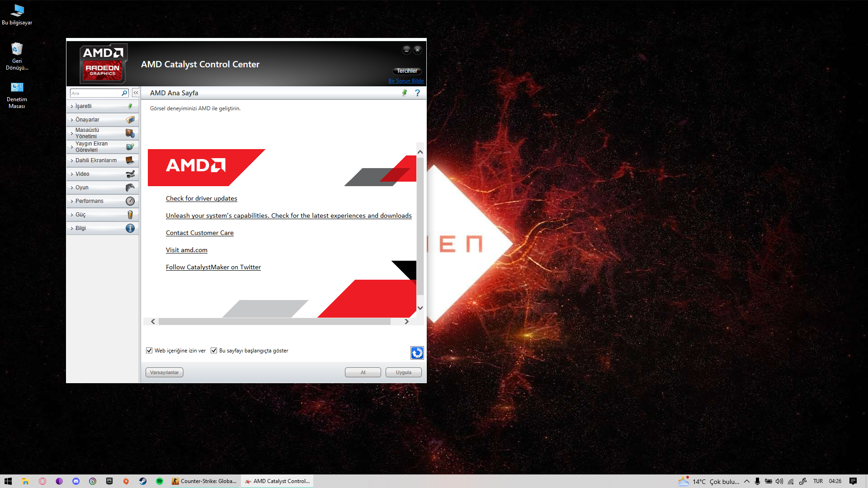Click the vertical scrollbar thumb of web panel
Viewport: 868px width, 488px height.
pyautogui.click(x=420, y=226)
